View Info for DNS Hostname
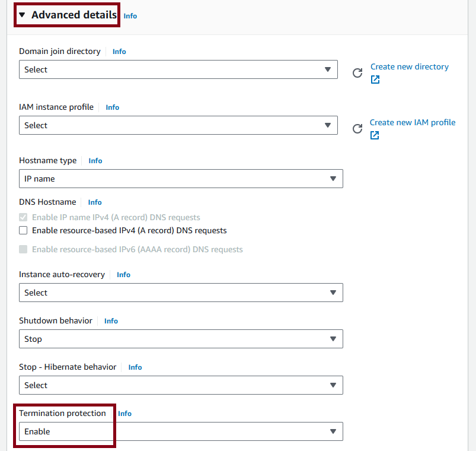 click(95, 202)
